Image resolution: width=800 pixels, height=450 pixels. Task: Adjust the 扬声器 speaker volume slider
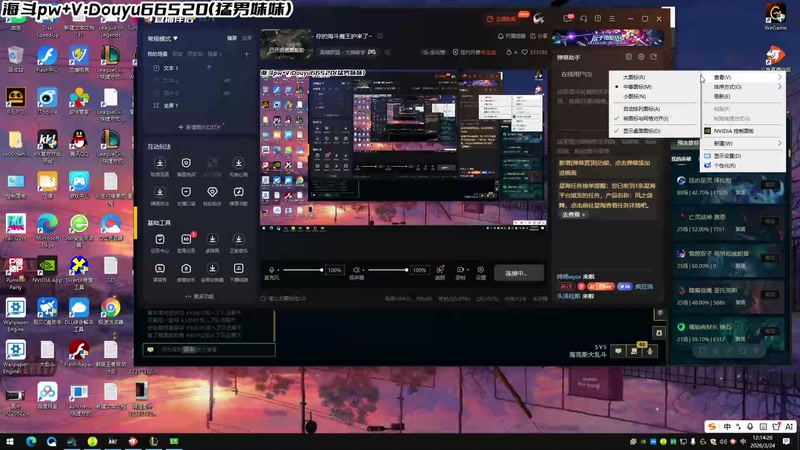pos(388,270)
